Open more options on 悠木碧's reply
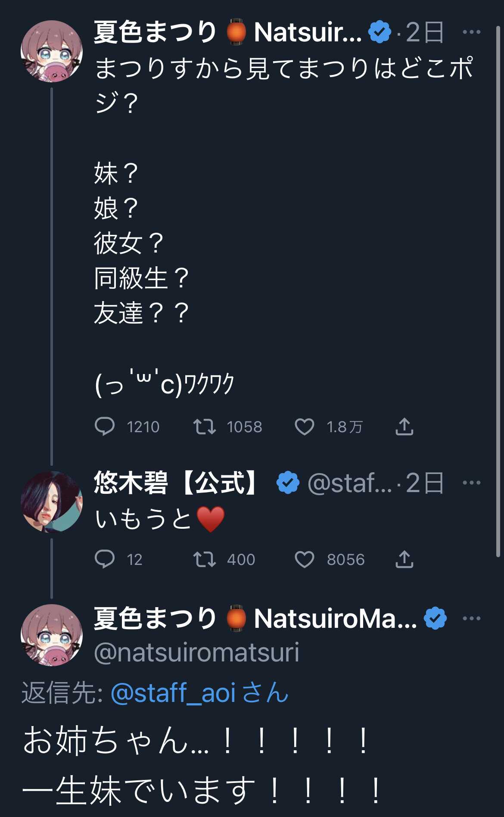The image size is (504, 817). (471, 483)
